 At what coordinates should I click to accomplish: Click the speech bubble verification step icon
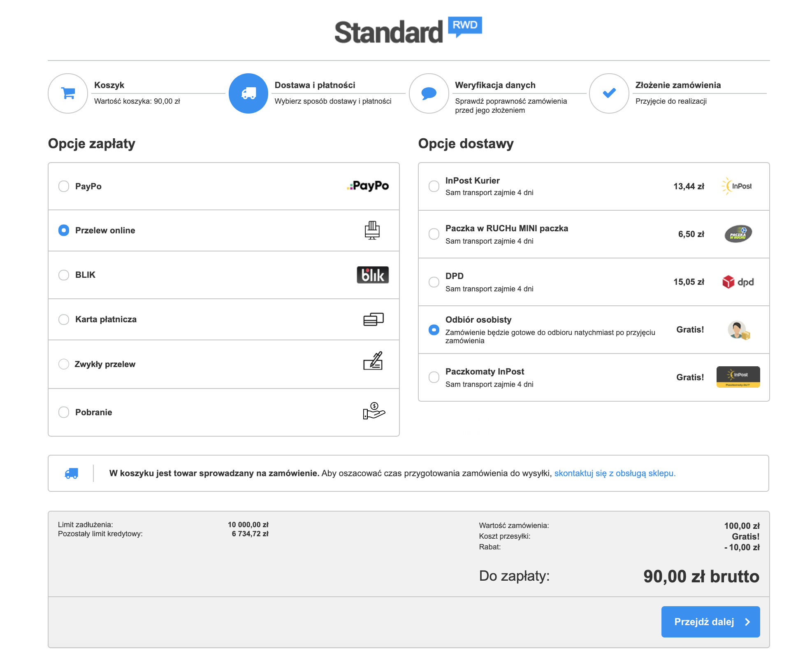(429, 93)
